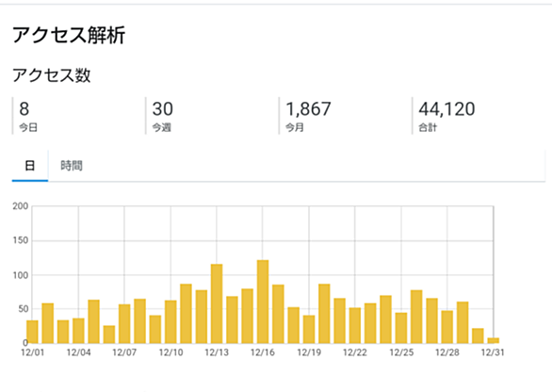Select the bar above 12/10
552x392 pixels.
[170, 322]
